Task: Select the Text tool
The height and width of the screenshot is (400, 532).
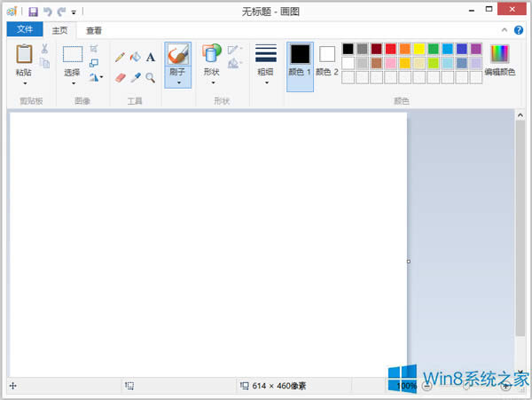Action: click(x=151, y=57)
